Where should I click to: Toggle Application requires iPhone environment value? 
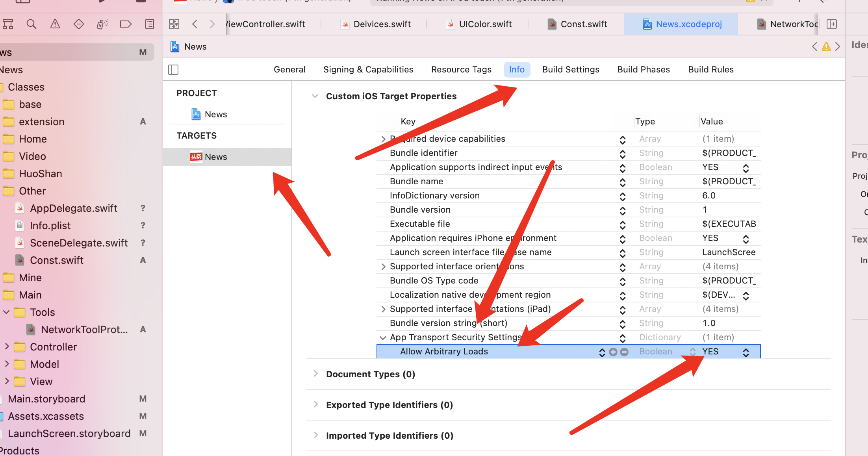pos(746,239)
